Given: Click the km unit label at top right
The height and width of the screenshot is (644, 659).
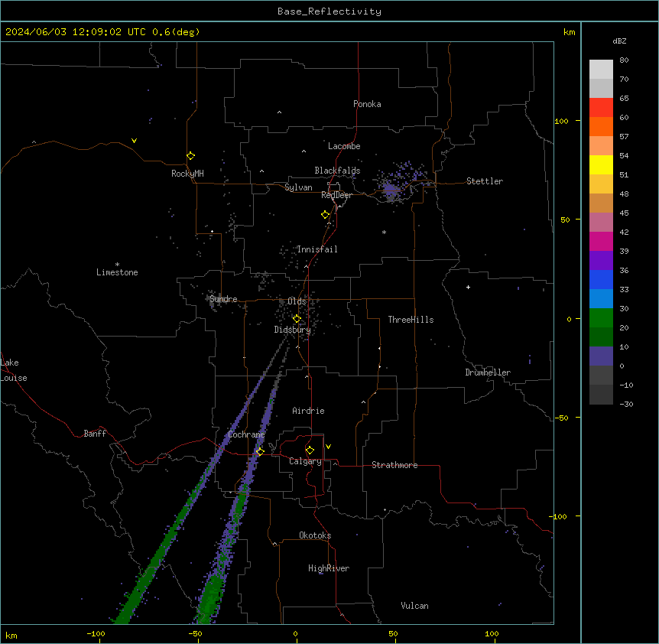Looking at the screenshot, I should pyautogui.click(x=570, y=32).
